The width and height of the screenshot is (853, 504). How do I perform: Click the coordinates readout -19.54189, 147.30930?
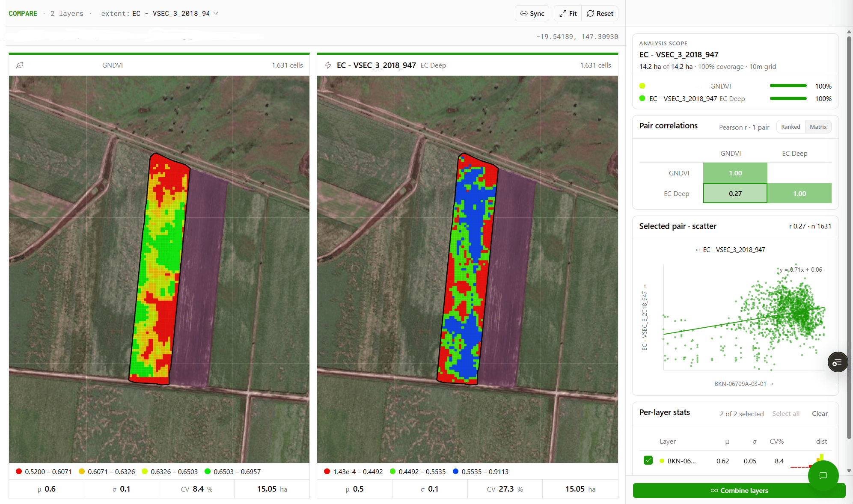point(577,36)
